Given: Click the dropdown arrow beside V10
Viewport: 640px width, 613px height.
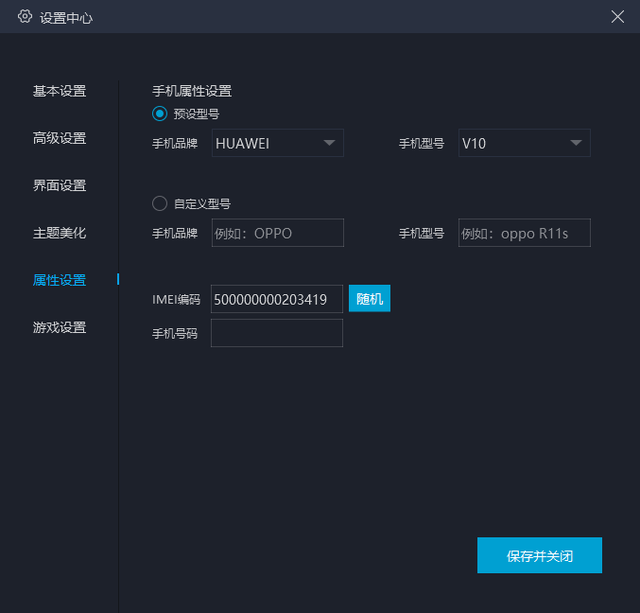Looking at the screenshot, I should point(576,143).
